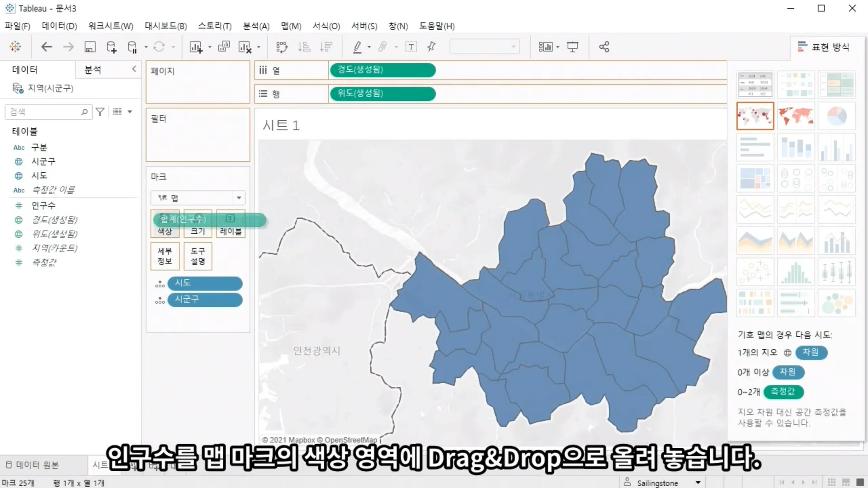The width and height of the screenshot is (868, 488).
Task: Click the Save workbook icon in toolbar
Action: 90,47
